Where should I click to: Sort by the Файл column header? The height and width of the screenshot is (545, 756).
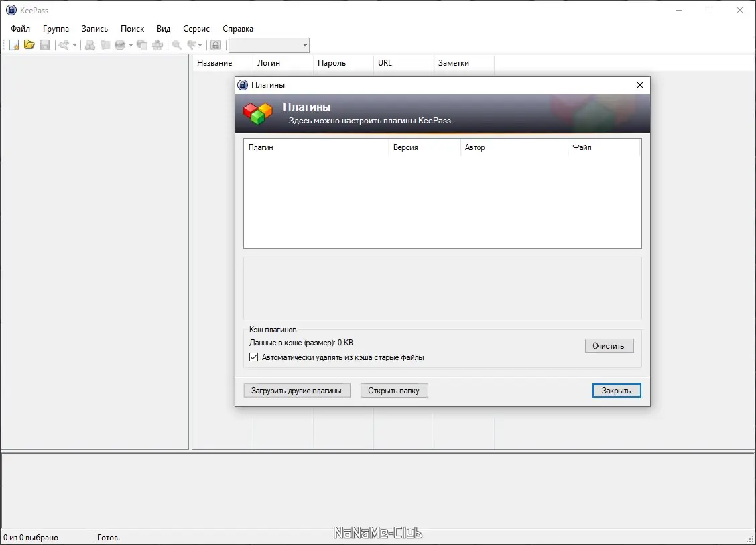(x=604, y=147)
